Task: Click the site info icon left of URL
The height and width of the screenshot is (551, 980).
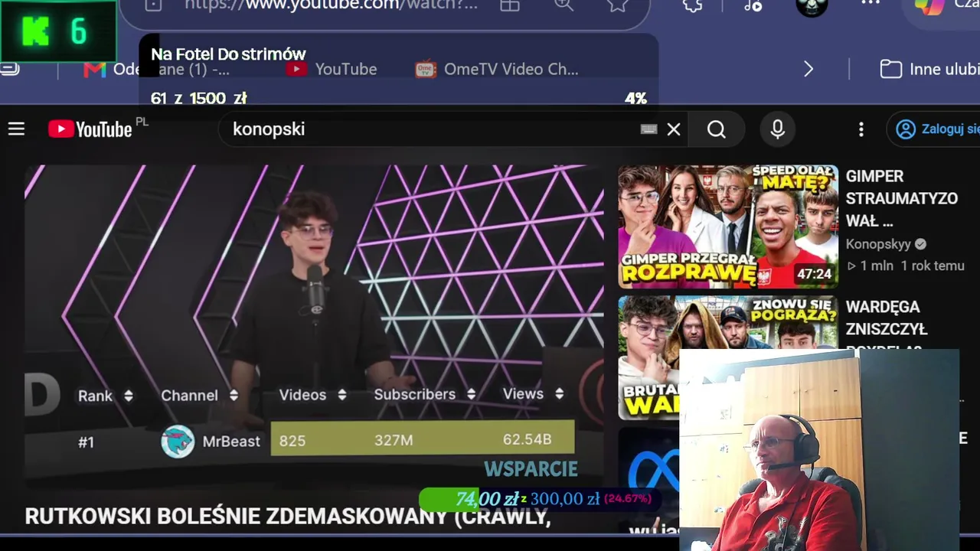Action: tap(153, 5)
